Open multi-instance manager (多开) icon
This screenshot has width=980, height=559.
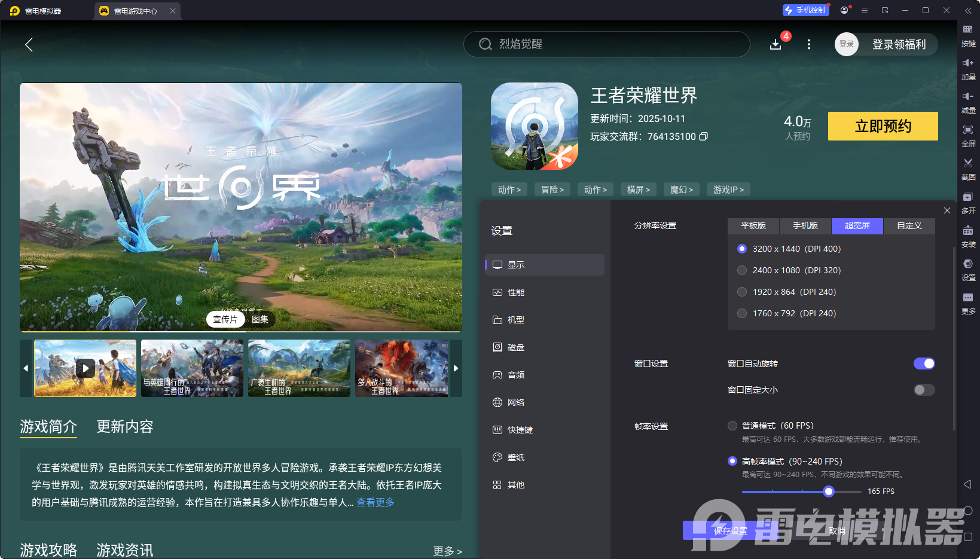(969, 203)
